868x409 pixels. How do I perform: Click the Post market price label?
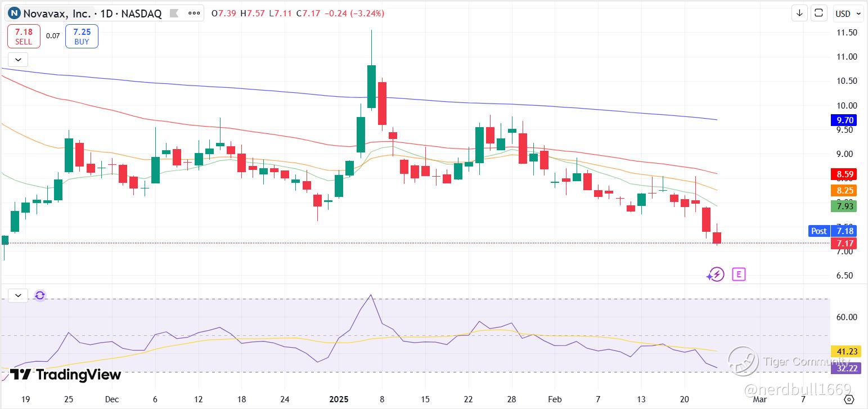click(818, 231)
